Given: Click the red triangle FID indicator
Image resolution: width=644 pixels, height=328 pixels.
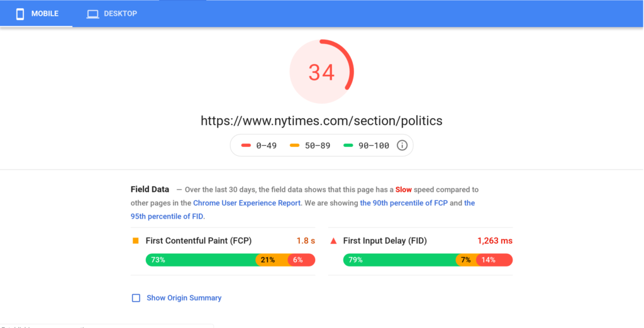Looking at the screenshot, I should point(333,241).
